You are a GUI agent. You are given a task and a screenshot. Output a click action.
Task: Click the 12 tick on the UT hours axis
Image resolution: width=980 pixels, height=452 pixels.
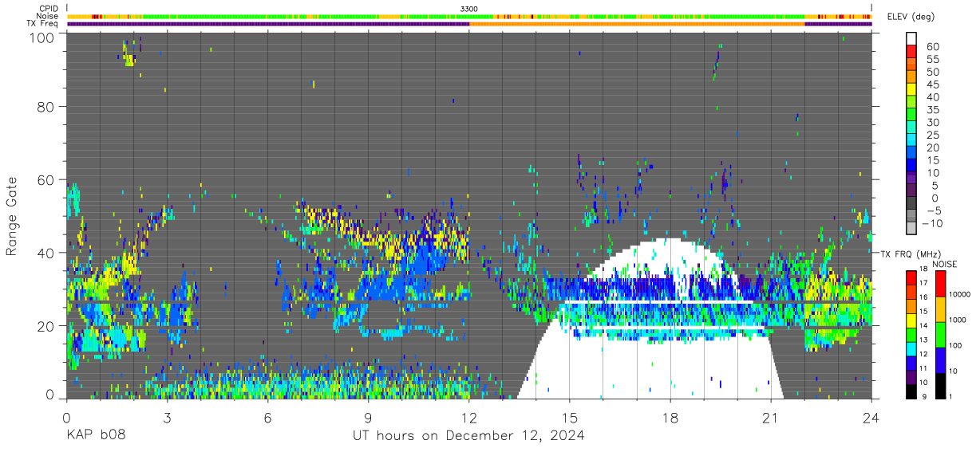pos(469,417)
